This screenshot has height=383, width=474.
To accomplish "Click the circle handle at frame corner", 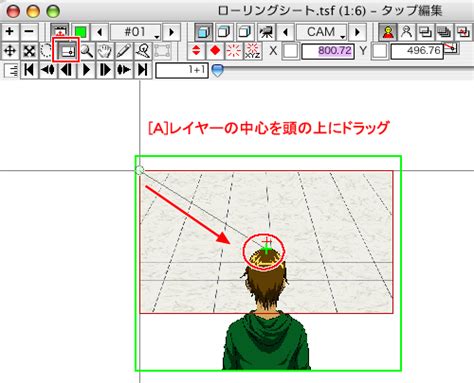I will click(x=140, y=170).
